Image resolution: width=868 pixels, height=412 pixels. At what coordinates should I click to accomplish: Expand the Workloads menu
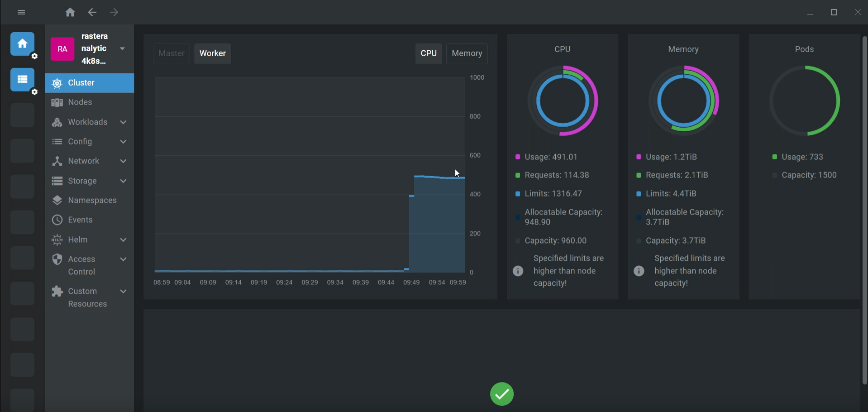tap(87, 122)
